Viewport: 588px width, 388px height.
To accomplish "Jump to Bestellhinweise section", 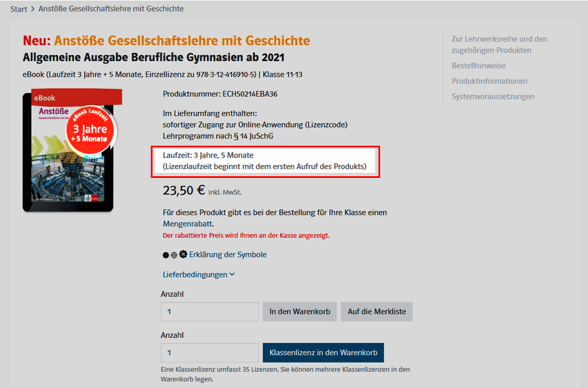I will tap(478, 66).
